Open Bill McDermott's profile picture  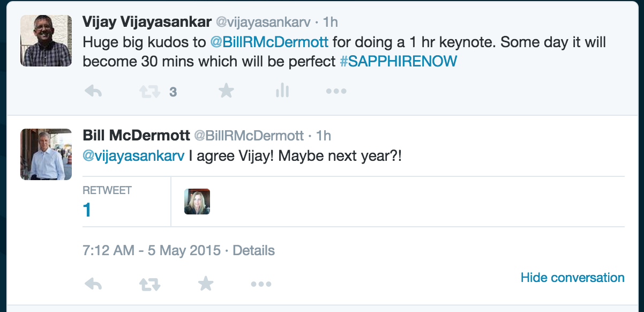[46, 154]
